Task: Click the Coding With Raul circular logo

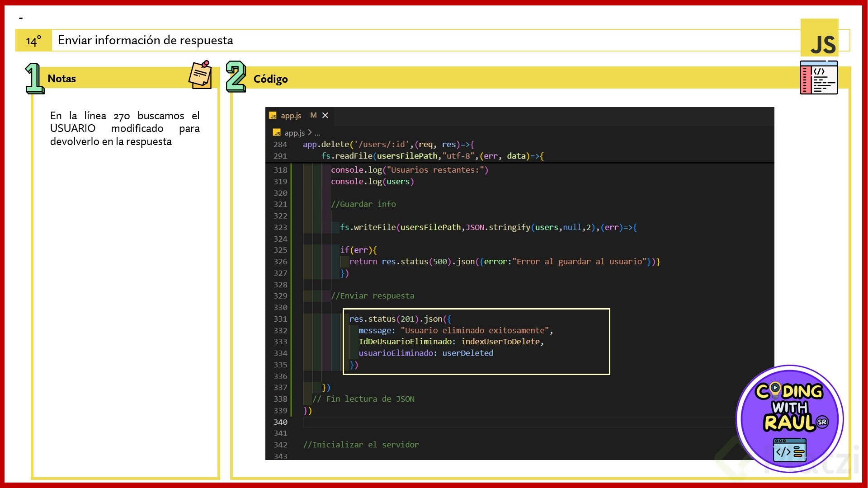Action: [789, 419]
